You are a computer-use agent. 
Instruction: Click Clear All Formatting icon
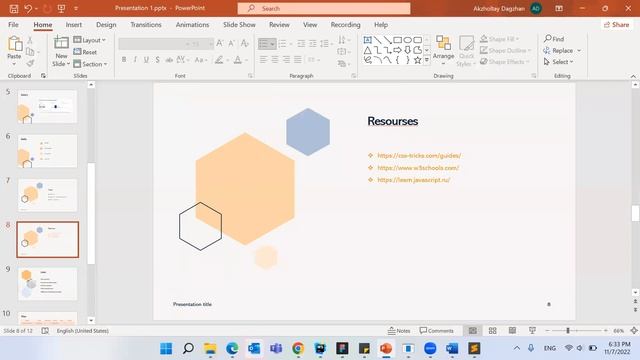tap(244, 43)
